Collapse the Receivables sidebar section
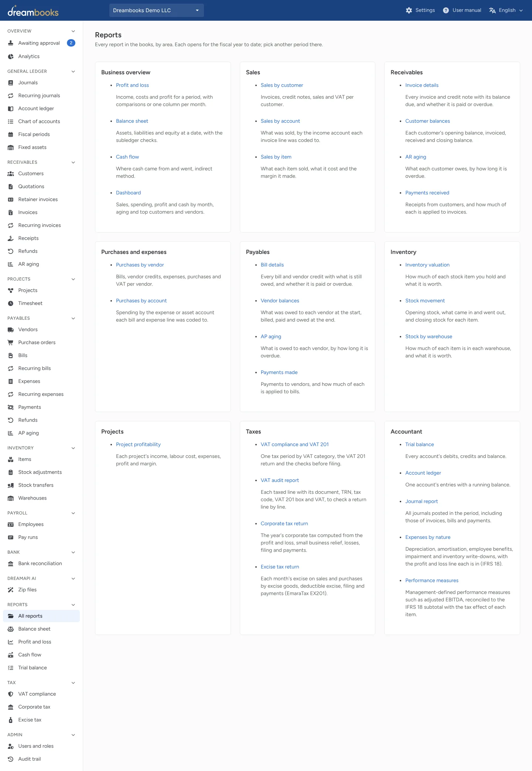The height and width of the screenshot is (771, 532). click(73, 162)
